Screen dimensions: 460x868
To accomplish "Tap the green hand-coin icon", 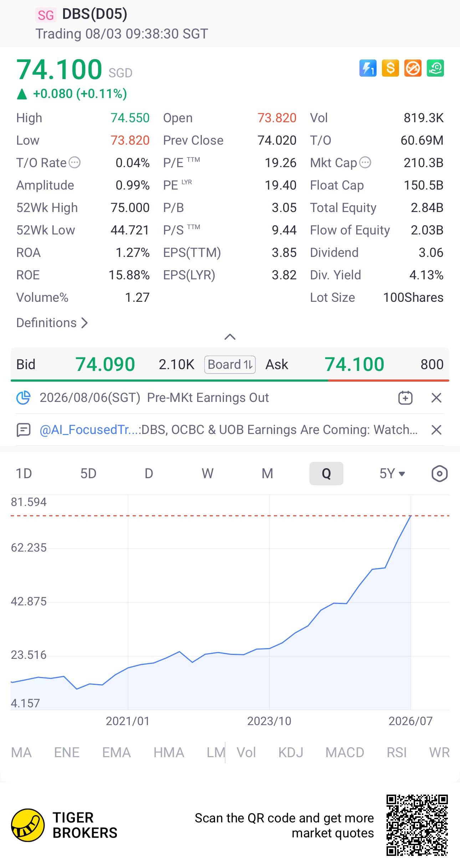I will [435, 68].
